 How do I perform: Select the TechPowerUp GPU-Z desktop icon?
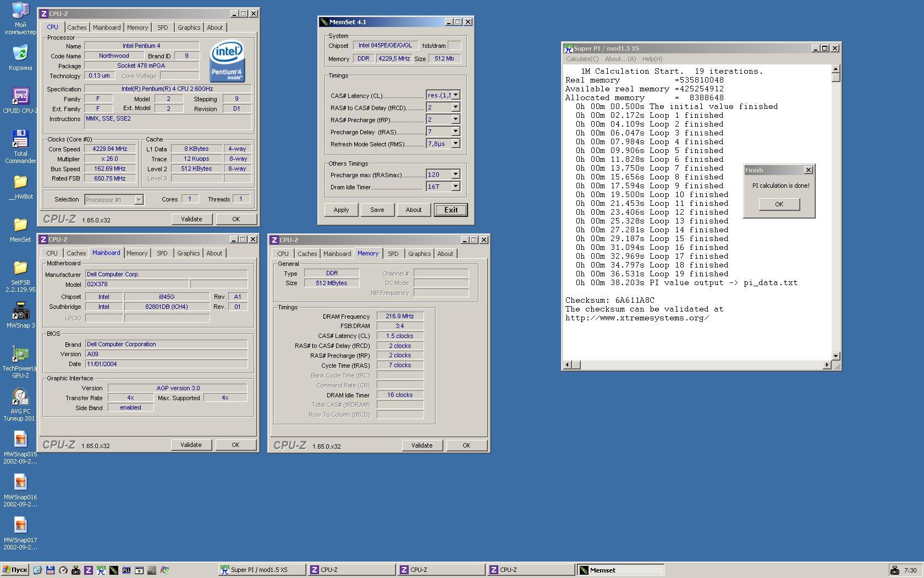20,362
